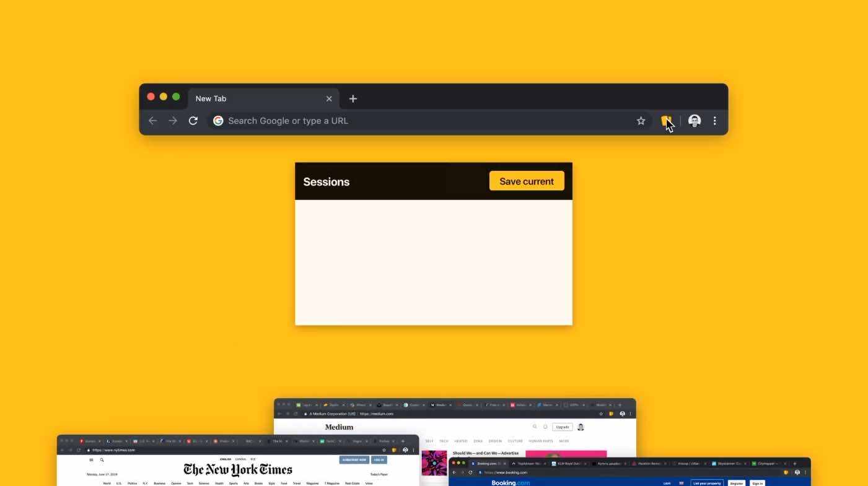The height and width of the screenshot is (486, 868).
Task: Click Register on Booking.com
Action: [x=736, y=483]
